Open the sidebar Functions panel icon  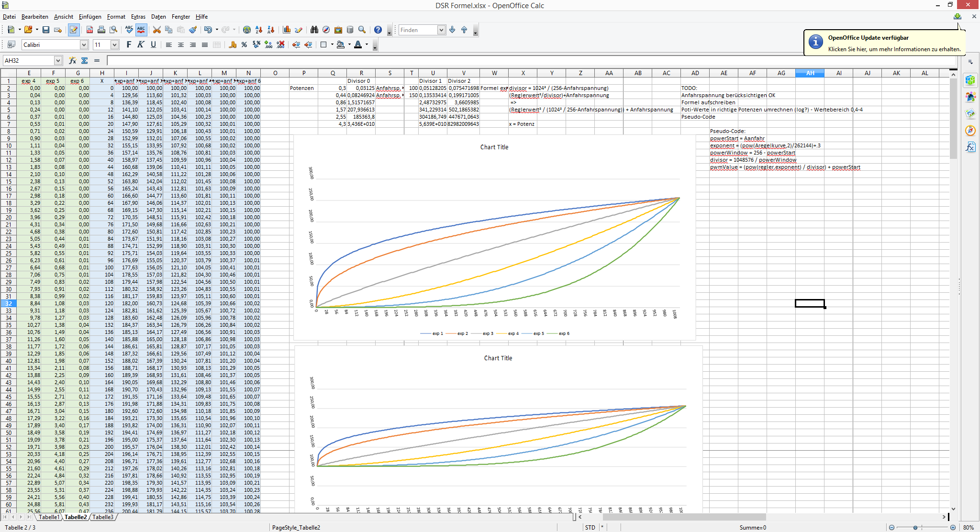tap(970, 147)
